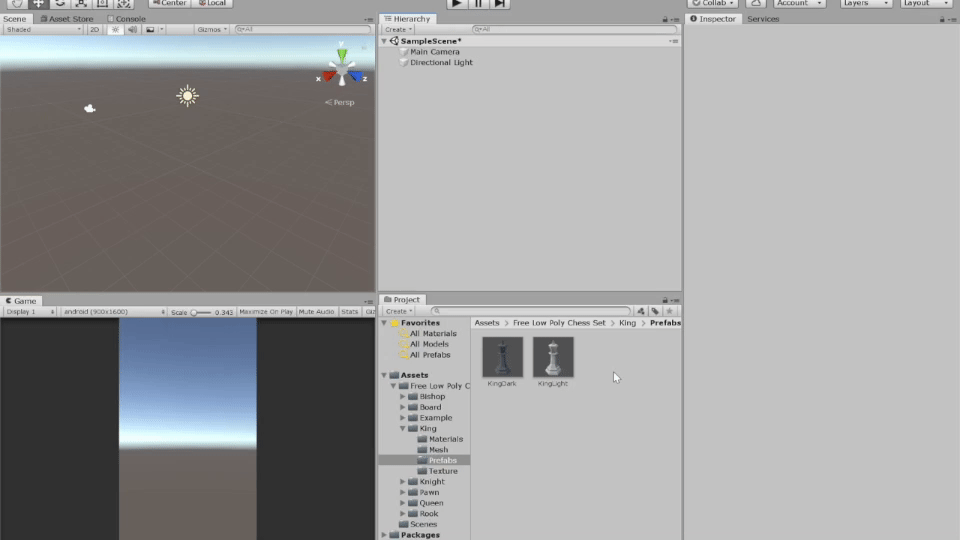Viewport: 960px width, 540px height.
Task: Click the scene orientation gizmo
Action: [x=343, y=66]
